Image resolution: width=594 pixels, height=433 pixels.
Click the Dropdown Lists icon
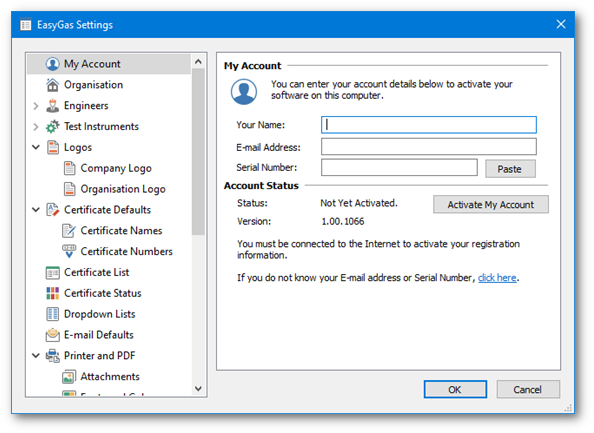53,314
